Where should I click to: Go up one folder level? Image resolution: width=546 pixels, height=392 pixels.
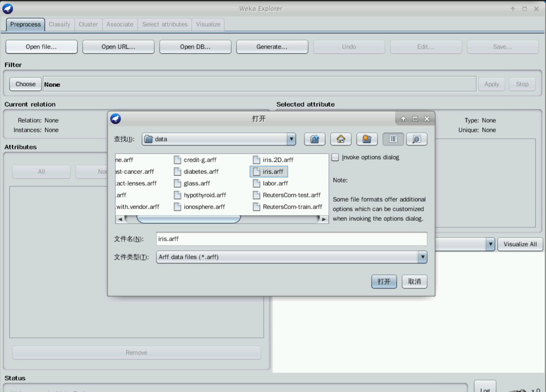[x=314, y=139]
